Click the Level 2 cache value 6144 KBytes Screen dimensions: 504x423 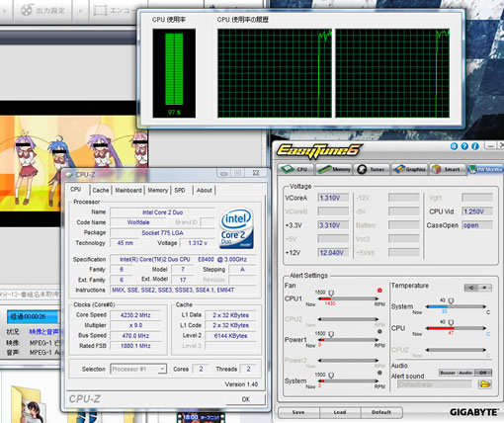(x=230, y=336)
